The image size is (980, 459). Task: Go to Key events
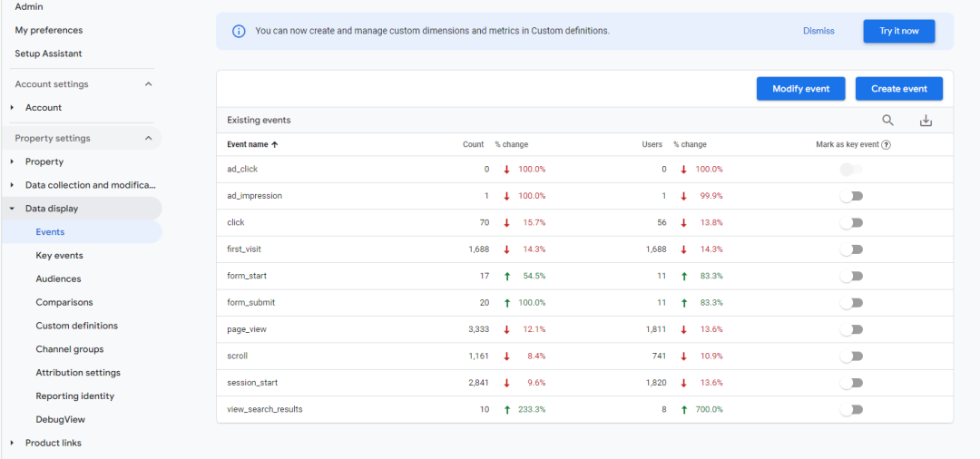click(59, 256)
